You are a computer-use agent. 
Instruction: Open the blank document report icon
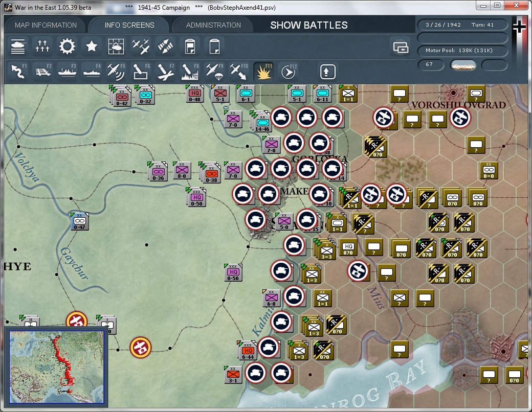click(x=214, y=47)
